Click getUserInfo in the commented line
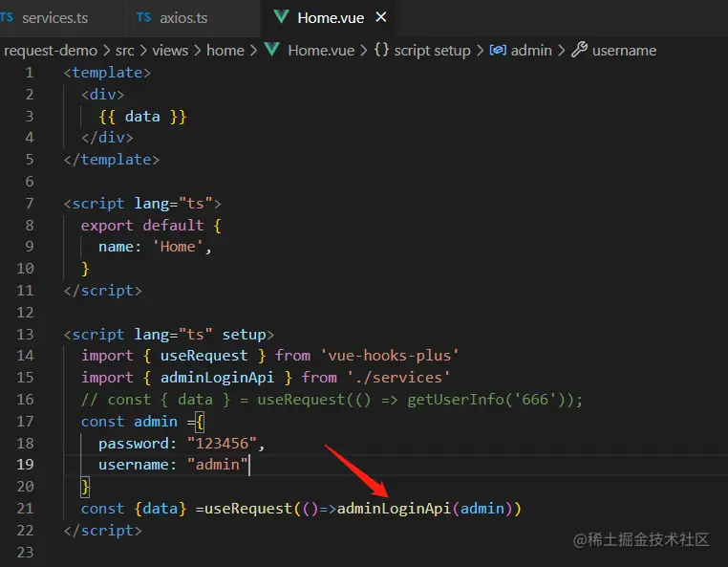This screenshot has height=567, width=728. 456,400
